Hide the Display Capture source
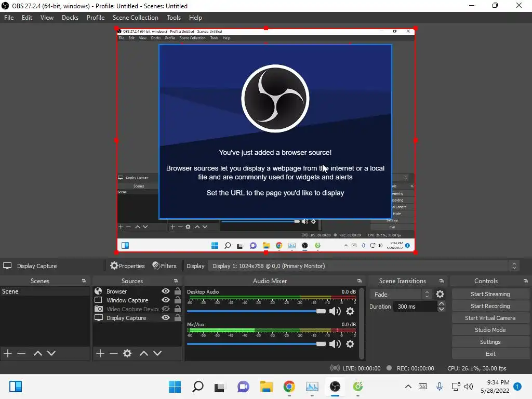The height and width of the screenshot is (399, 532). click(x=166, y=317)
